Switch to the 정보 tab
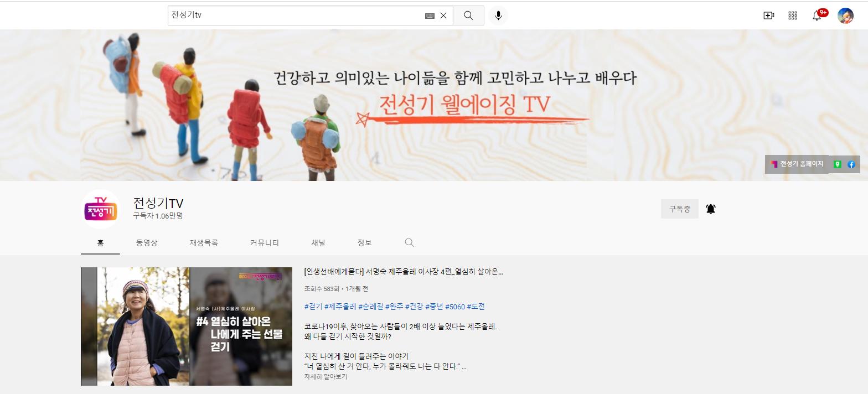Screen dimensions: 868x394 pyautogui.click(x=364, y=243)
